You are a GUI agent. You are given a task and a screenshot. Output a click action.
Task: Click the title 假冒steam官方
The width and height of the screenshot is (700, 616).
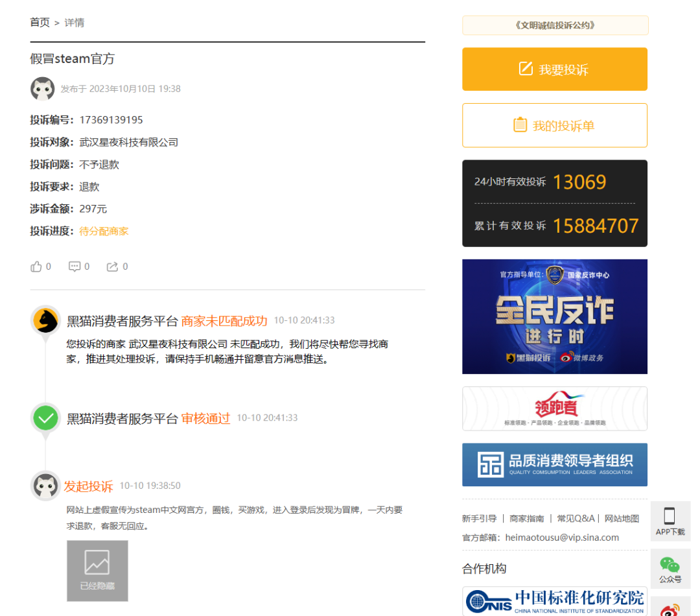click(x=73, y=58)
